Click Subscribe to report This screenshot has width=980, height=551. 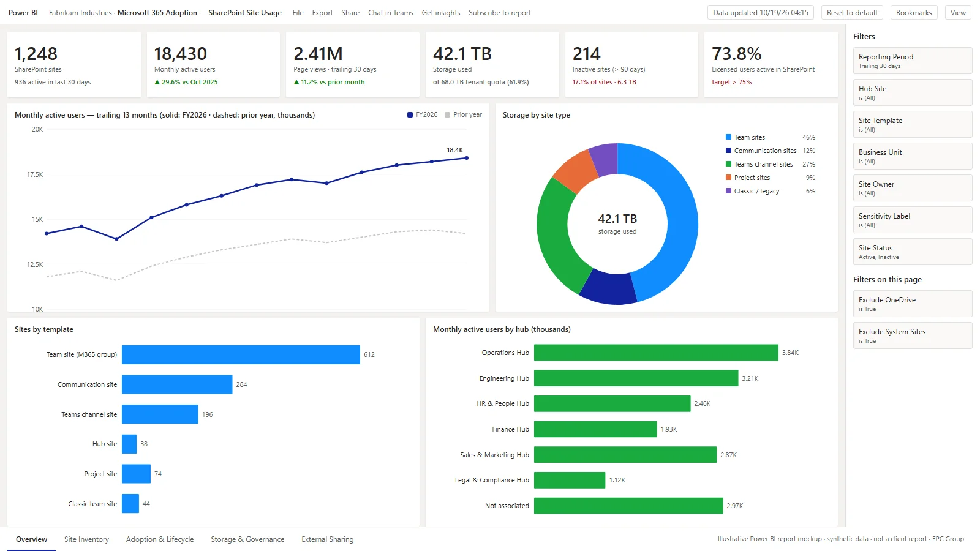500,13
